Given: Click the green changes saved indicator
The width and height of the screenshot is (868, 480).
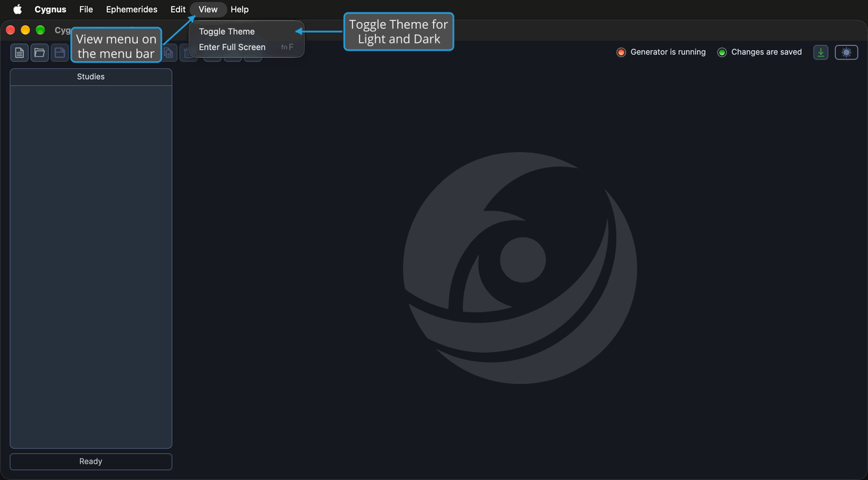Looking at the screenshot, I should click(x=722, y=53).
